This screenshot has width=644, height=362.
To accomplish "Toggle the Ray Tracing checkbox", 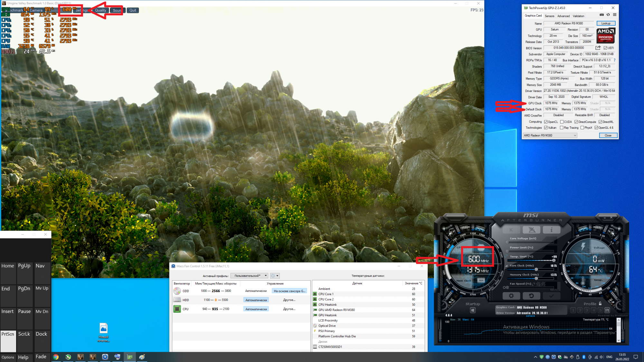I will point(562,128).
